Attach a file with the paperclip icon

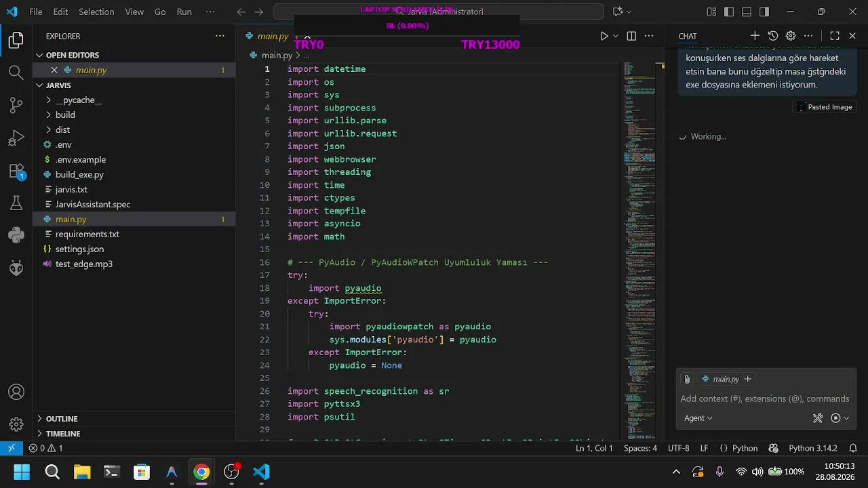click(687, 379)
